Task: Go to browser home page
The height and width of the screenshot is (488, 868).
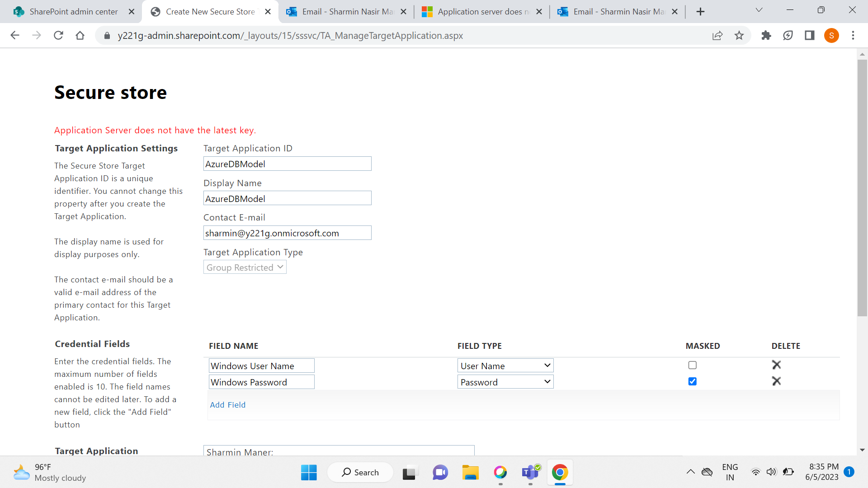Action: pyautogui.click(x=80, y=36)
